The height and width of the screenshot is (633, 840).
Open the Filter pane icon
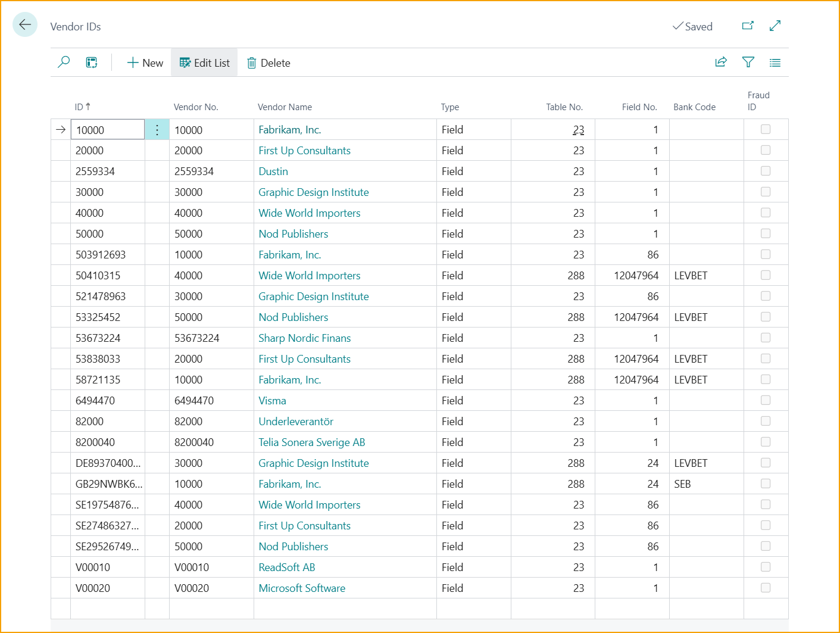coord(748,62)
